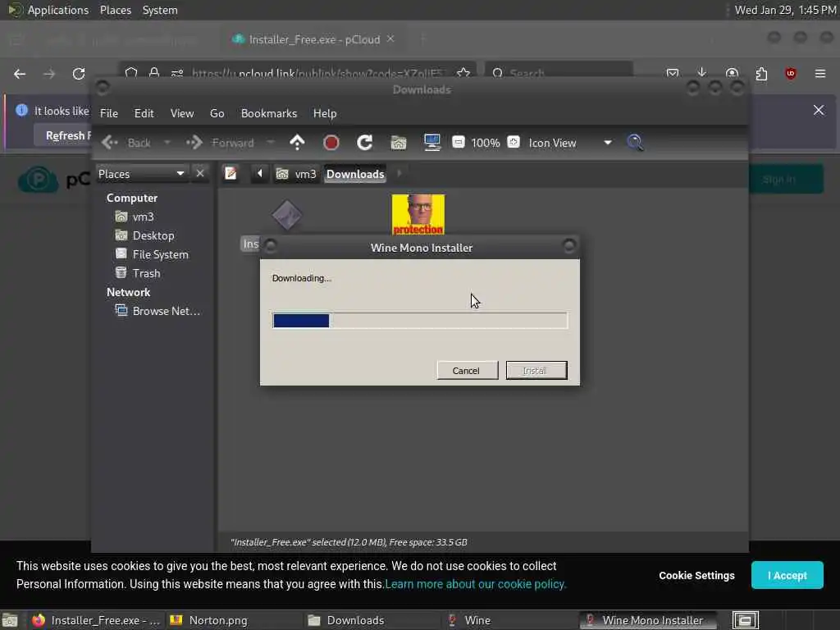The image size is (840, 630).
Task: Open the Go menu in file manager
Action: click(x=217, y=113)
